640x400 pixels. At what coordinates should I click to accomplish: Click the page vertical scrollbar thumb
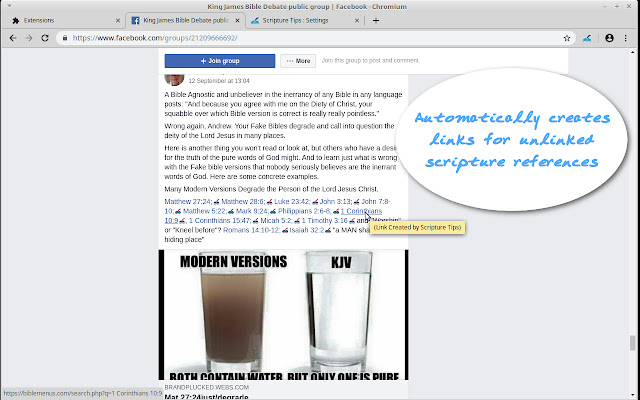pos(633,343)
